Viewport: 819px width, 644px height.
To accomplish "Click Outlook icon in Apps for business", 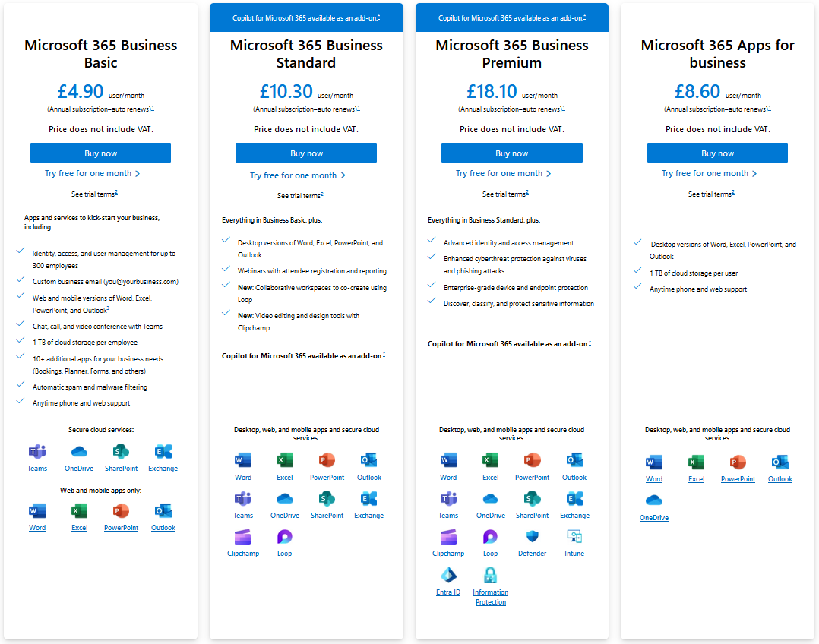I will point(780,462).
